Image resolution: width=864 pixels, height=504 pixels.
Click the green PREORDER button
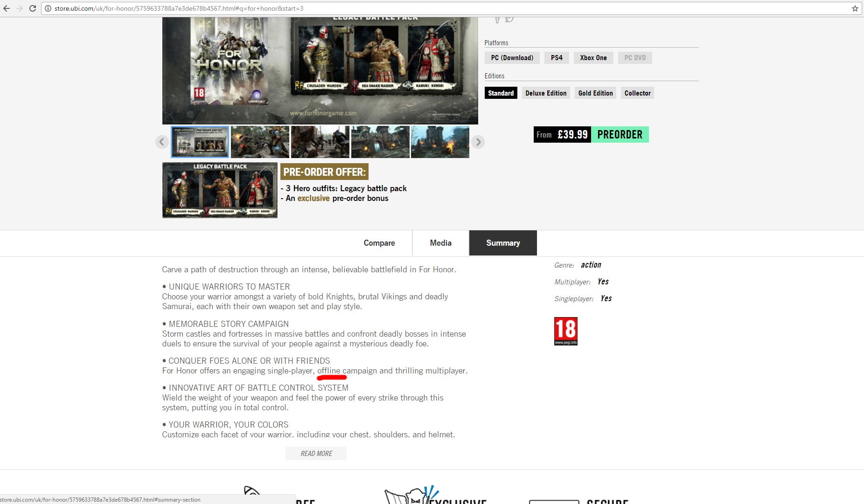click(x=620, y=135)
